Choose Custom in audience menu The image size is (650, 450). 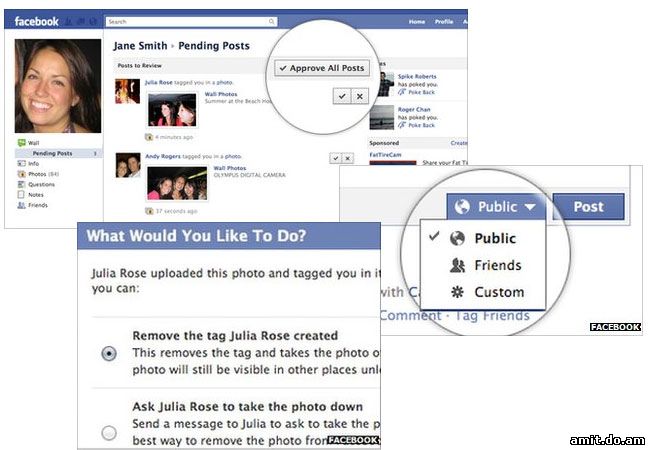click(x=483, y=292)
